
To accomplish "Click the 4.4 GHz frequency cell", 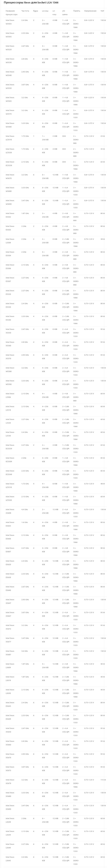I will (25, 509).
